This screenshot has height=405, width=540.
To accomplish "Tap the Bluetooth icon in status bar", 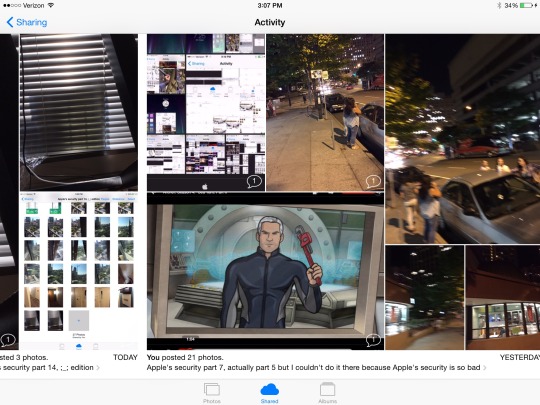I will point(499,6).
